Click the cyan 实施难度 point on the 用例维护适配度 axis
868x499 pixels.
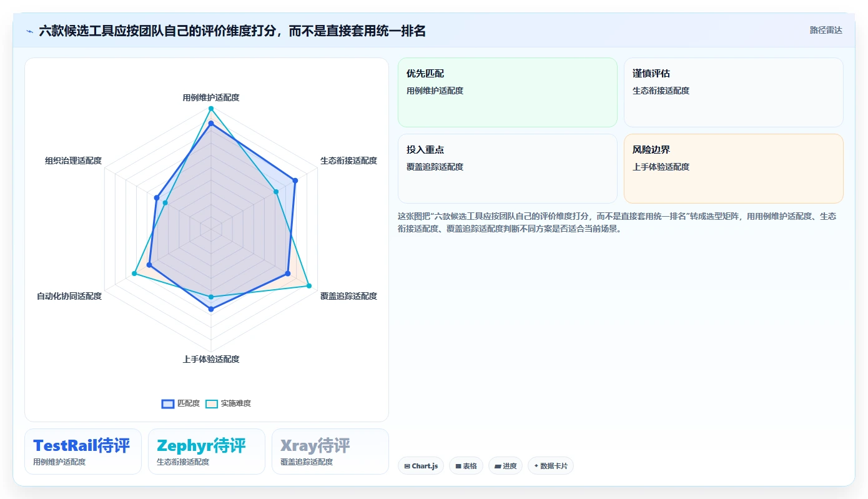(x=211, y=109)
